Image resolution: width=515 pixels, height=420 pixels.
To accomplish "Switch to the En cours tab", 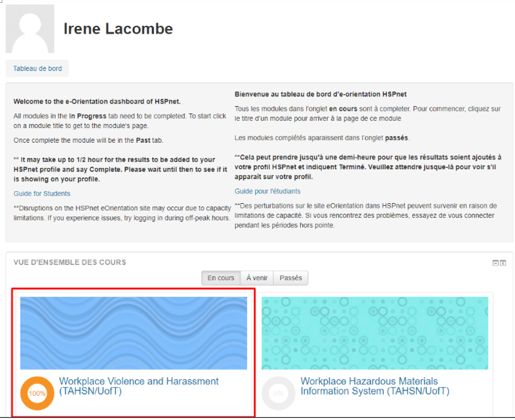I will (220, 278).
